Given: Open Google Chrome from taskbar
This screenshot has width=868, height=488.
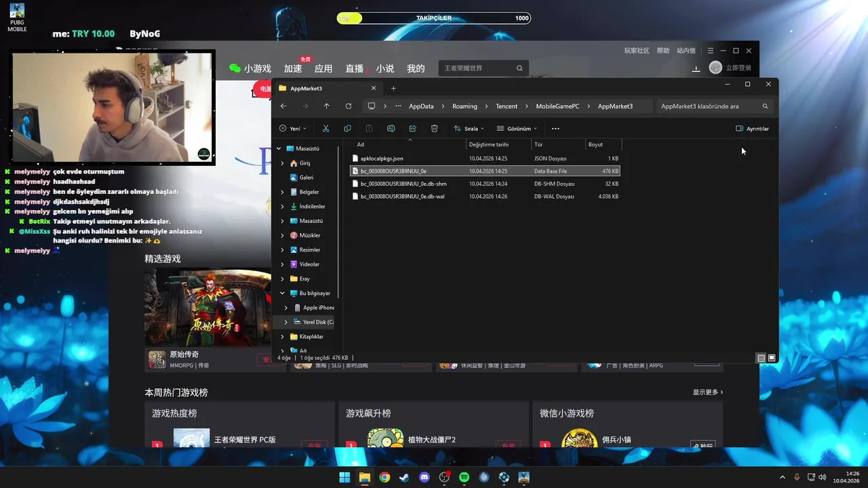Looking at the screenshot, I should tap(384, 477).
